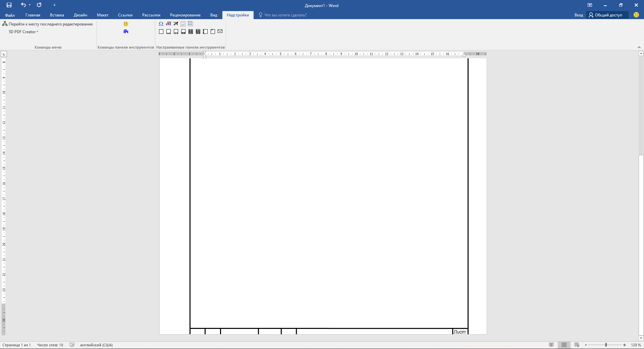Open ribbon display options

[x=590, y=5]
